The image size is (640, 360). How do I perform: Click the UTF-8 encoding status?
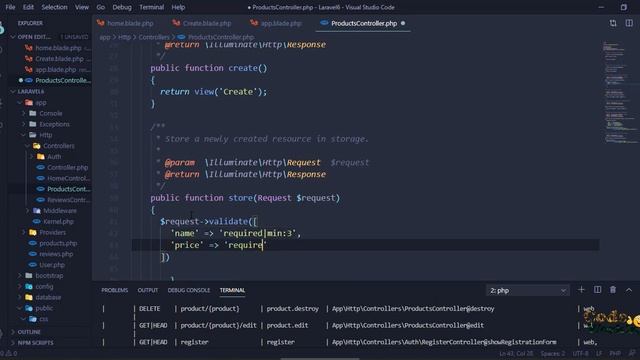click(580, 353)
